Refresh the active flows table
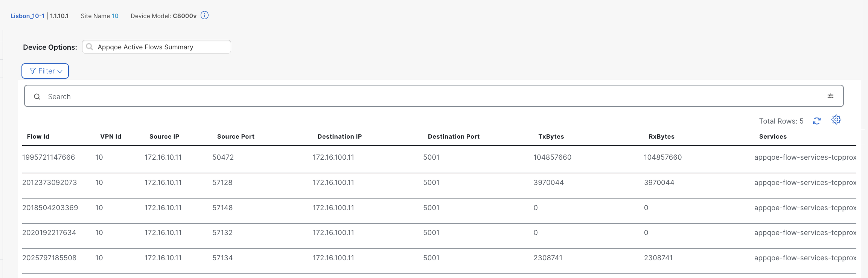Screen dimensions: 868x278 [816, 121]
